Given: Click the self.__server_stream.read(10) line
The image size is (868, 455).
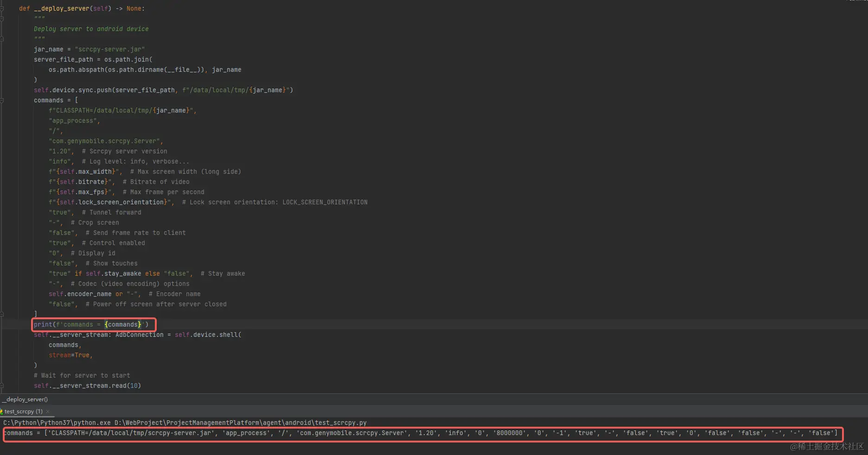Looking at the screenshot, I should [87, 385].
